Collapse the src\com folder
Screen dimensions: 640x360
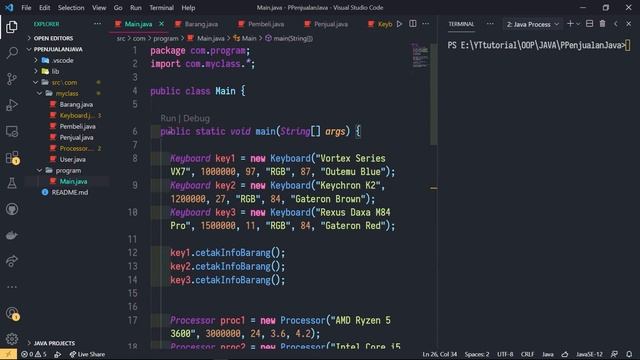pyautogui.click(x=64, y=82)
